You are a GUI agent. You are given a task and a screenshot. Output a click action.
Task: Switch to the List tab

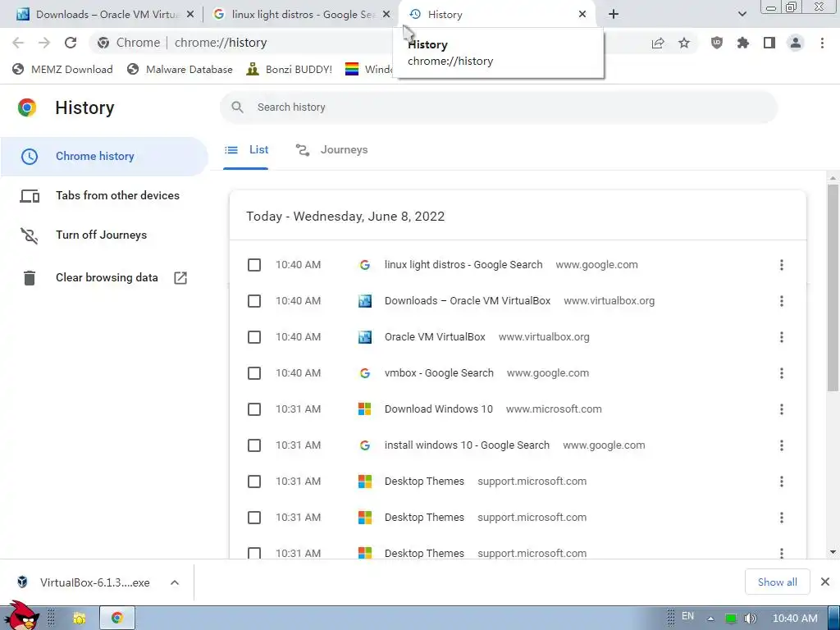pyautogui.click(x=246, y=150)
